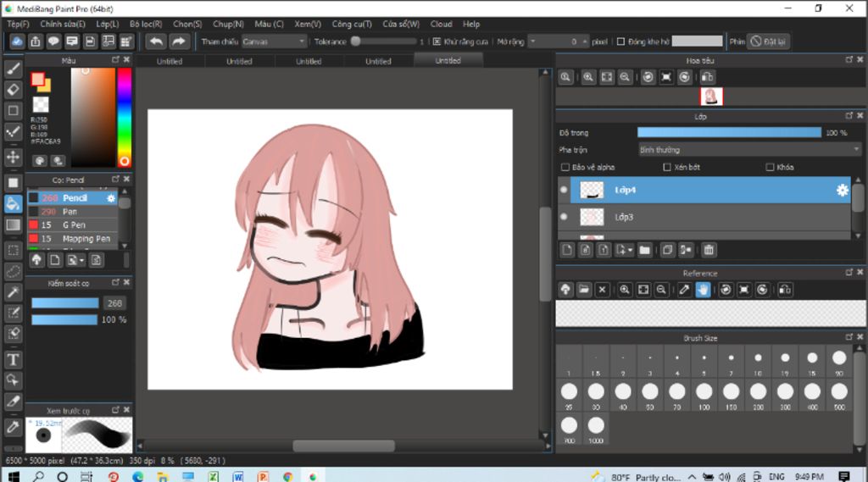Click the Đặt lại reset button
Viewport: 868px width, 482px height.
tap(768, 42)
